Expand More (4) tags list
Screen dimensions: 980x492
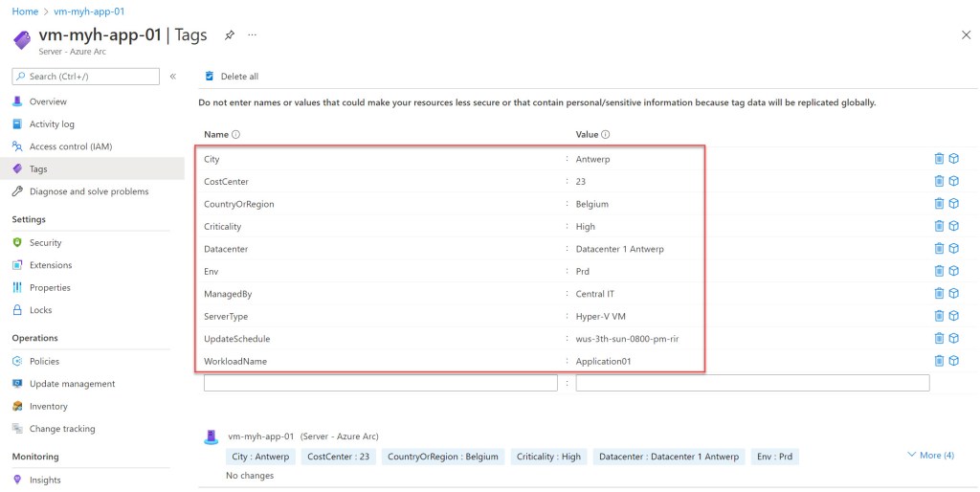pyautogui.click(x=929, y=455)
